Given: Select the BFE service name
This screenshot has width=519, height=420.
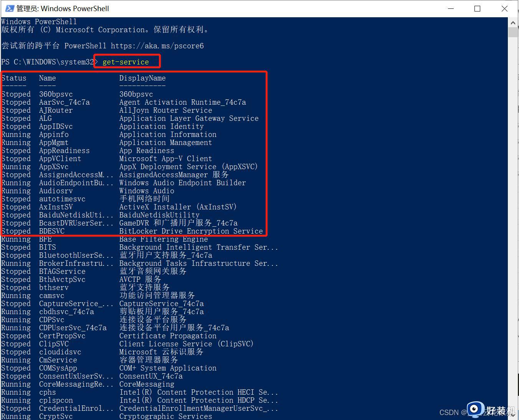Looking at the screenshot, I should 45,239.
